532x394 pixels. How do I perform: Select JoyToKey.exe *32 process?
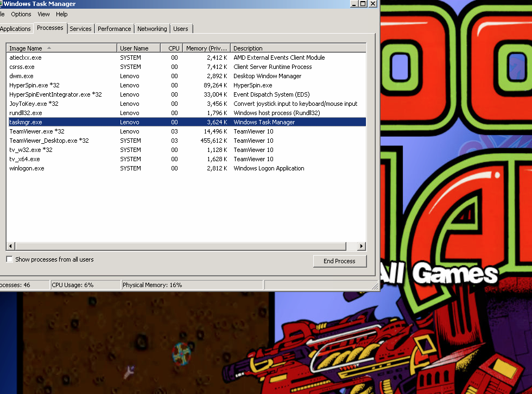point(187,104)
